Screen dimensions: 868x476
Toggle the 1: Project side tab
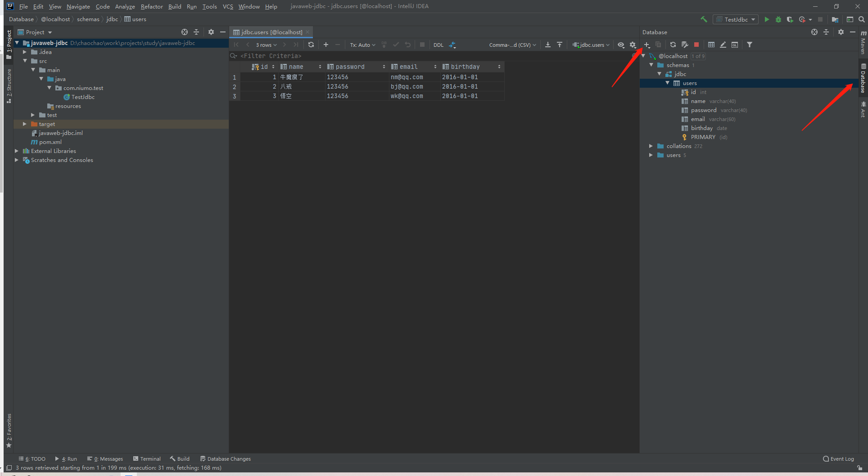[9, 44]
